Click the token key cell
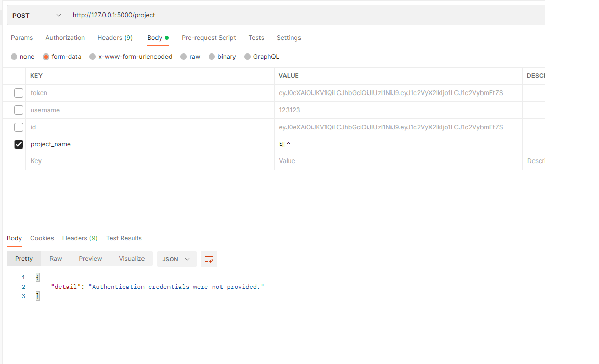Screen dimensions: 599x364 coord(150,93)
